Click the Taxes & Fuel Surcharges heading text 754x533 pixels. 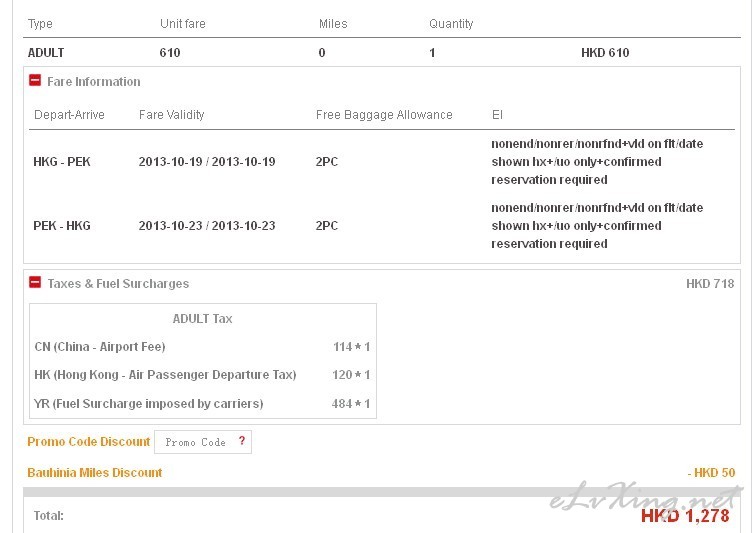pyautogui.click(x=118, y=283)
